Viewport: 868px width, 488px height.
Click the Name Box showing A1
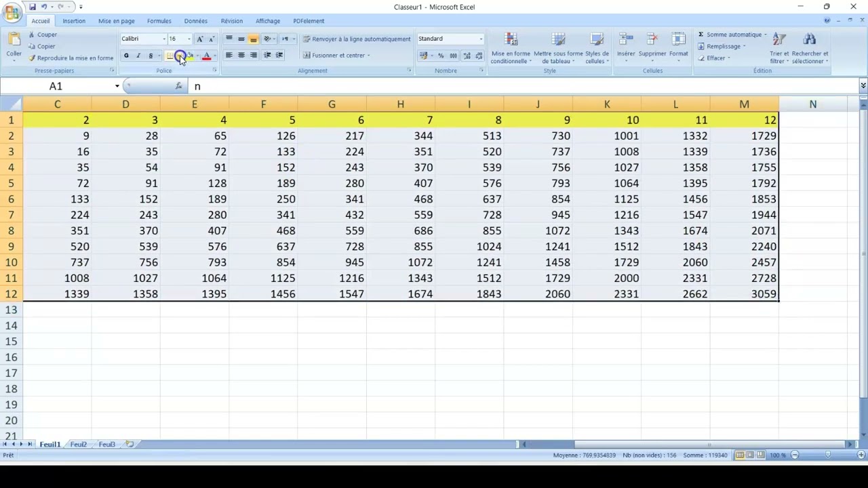[56, 86]
